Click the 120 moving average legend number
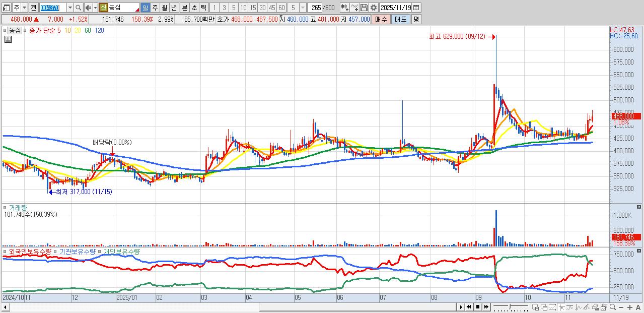Viewport: 644px width, 313px height. point(100,30)
